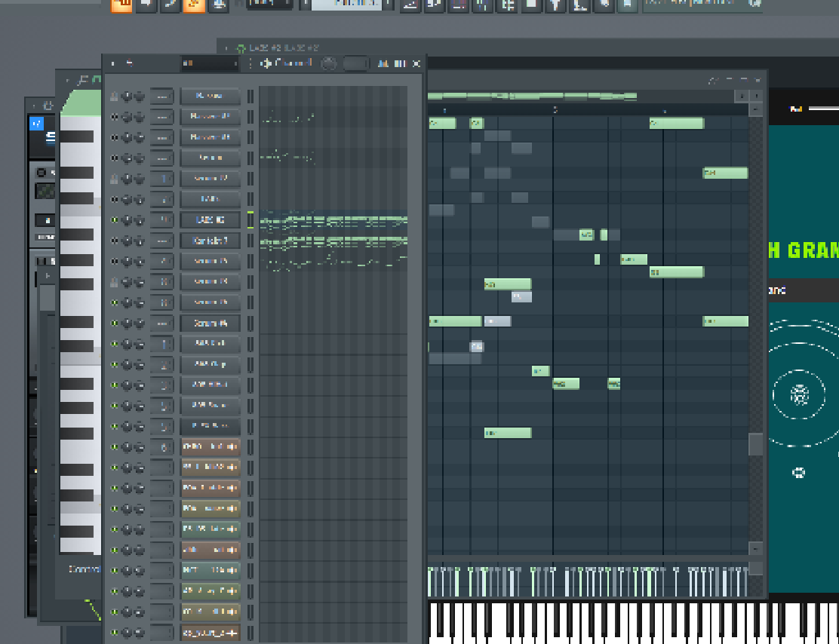
Task: Click the pan knob of Kontakt 7 channel
Action: coord(127,241)
